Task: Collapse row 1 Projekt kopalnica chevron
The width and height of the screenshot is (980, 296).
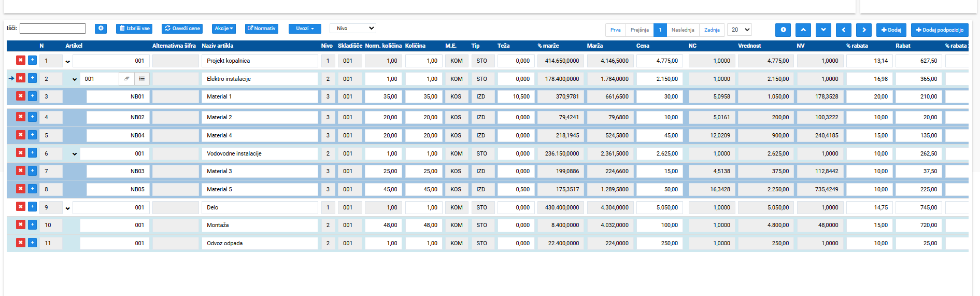Action: [x=68, y=62]
